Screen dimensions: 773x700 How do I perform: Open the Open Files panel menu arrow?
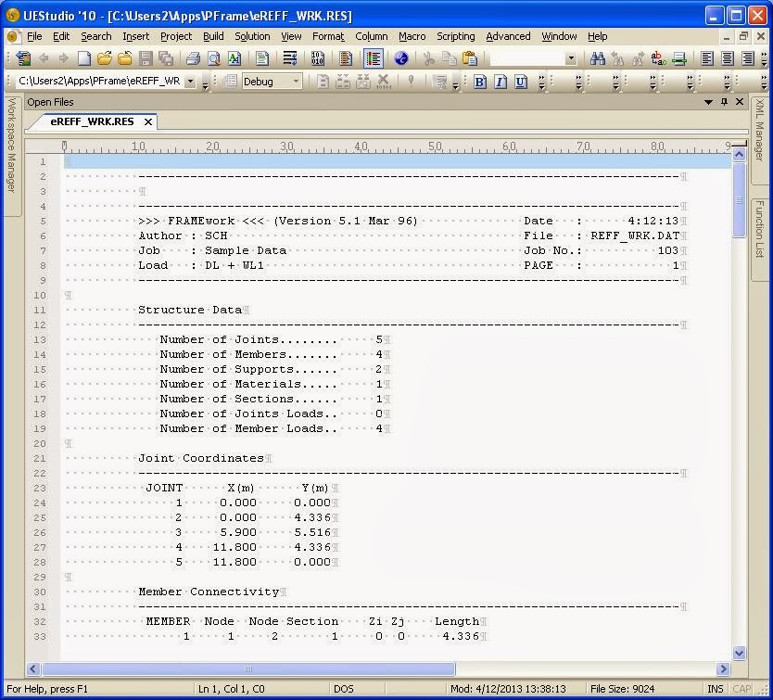[708, 102]
